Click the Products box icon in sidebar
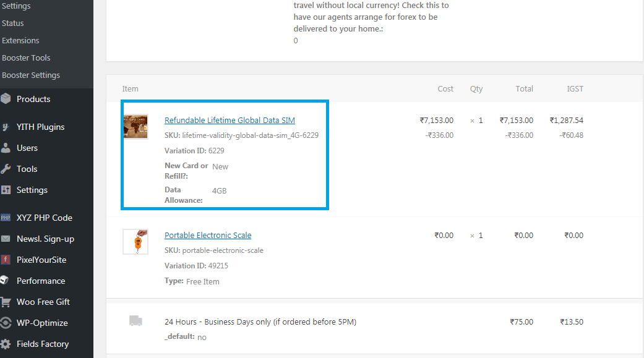 [6, 98]
